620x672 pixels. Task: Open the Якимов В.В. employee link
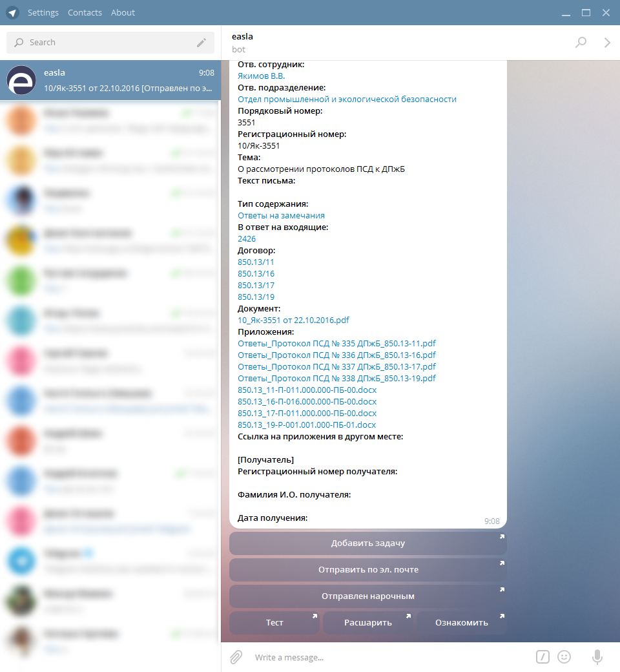click(261, 76)
